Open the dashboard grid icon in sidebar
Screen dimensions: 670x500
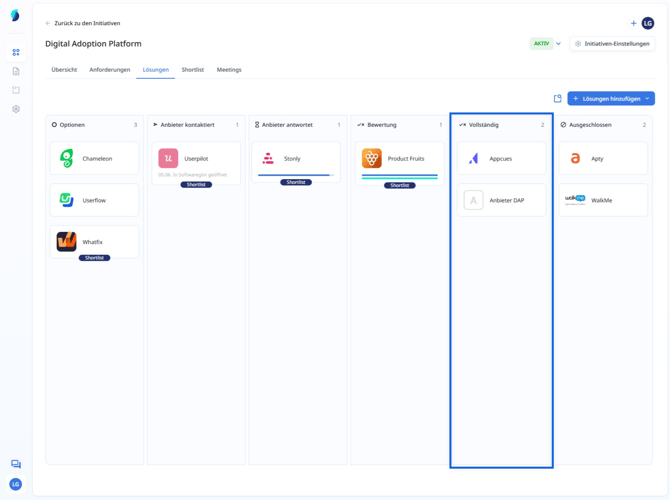click(x=16, y=52)
